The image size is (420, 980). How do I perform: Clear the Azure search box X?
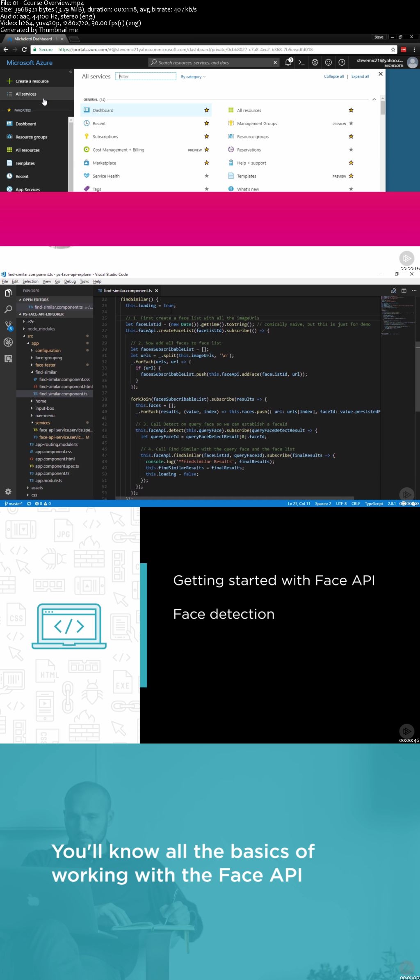click(275, 62)
